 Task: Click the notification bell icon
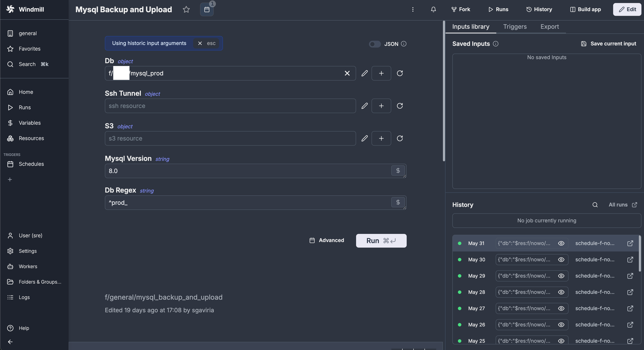coord(433,10)
